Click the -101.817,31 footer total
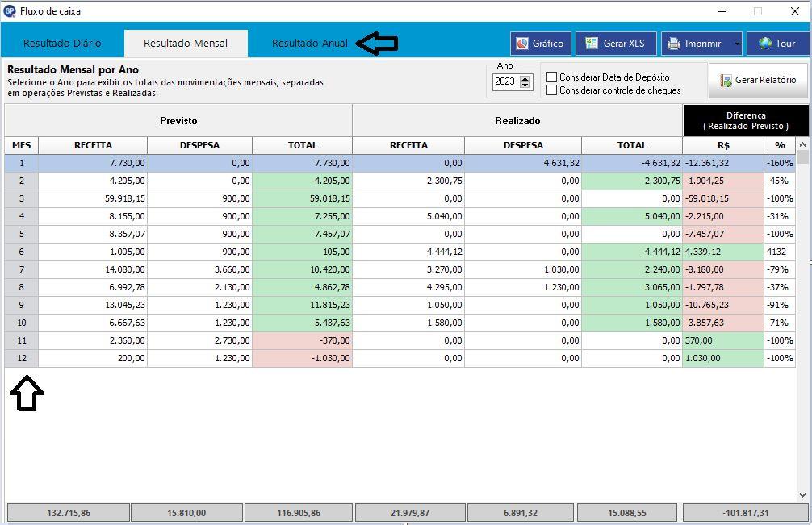The width and height of the screenshot is (812, 525). click(747, 513)
